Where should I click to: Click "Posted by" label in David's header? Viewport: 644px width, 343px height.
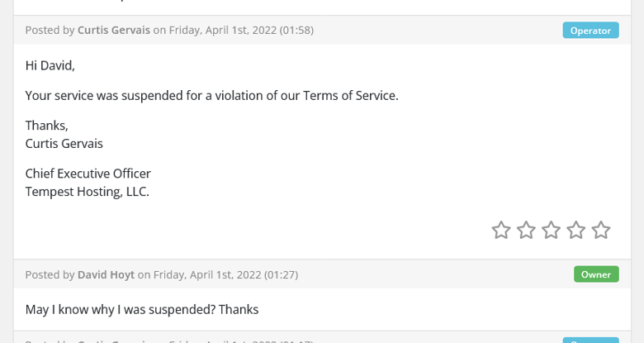point(50,274)
